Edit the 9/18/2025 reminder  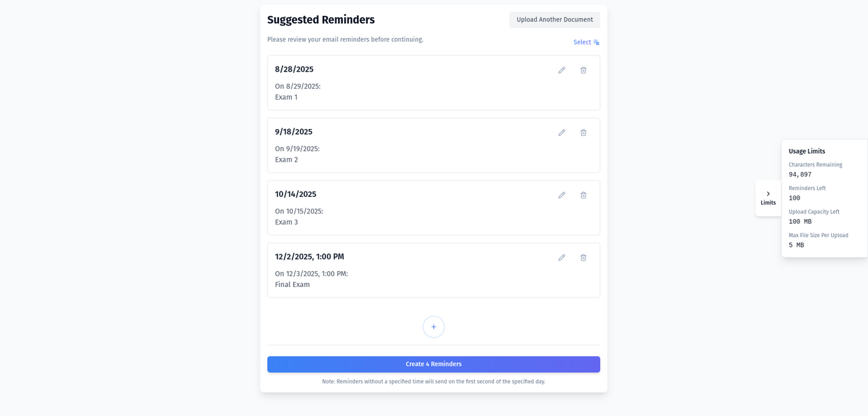coord(561,132)
